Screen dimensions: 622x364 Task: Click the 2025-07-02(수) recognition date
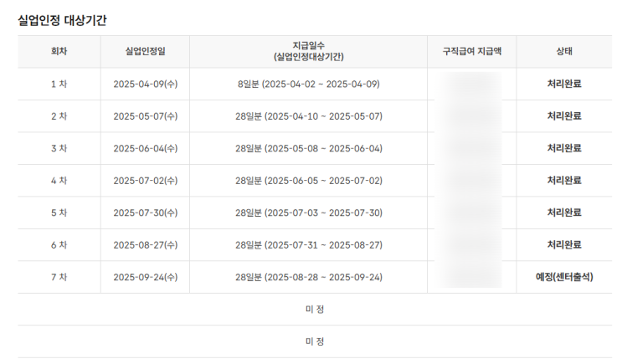(x=145, y=181)
